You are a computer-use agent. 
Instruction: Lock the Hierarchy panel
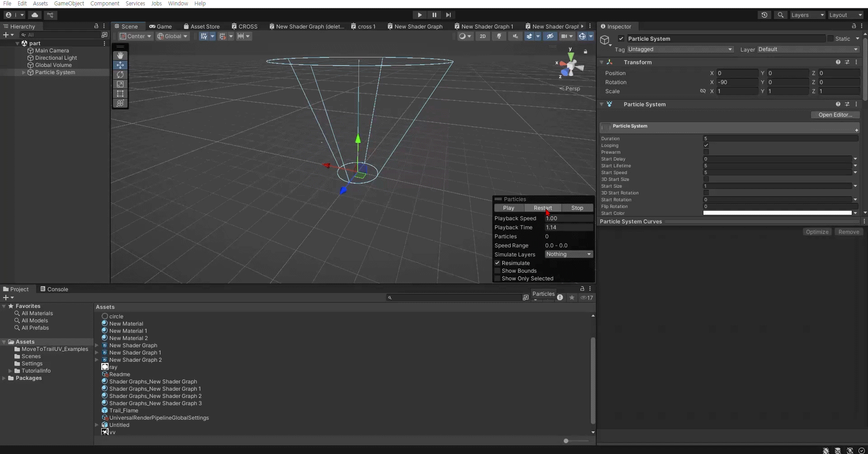pyautogui.click(x=96, y=26)
